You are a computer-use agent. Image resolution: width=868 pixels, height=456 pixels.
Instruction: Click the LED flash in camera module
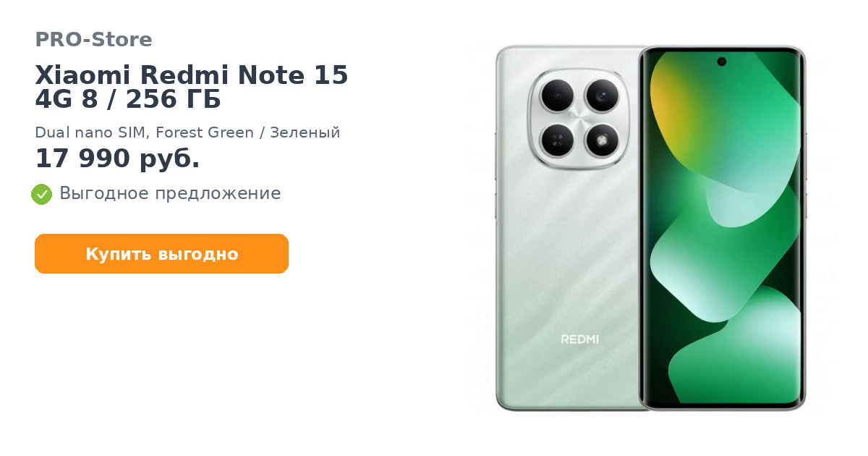pos(601,140)
